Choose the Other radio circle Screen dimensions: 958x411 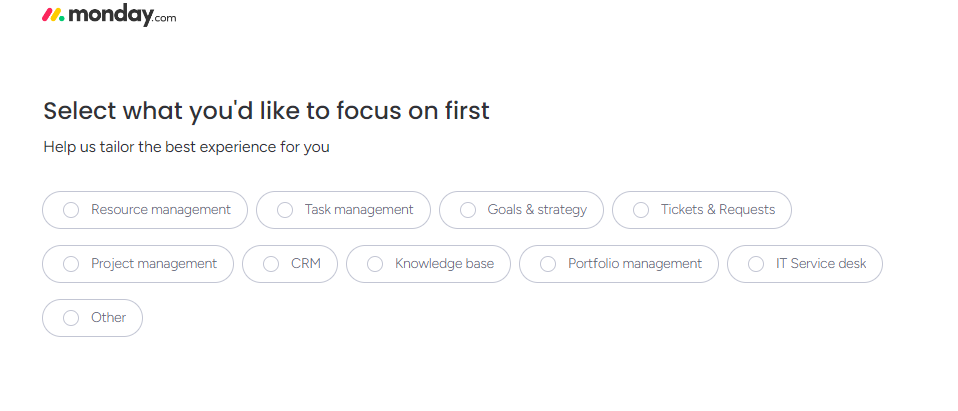point(71,318)
